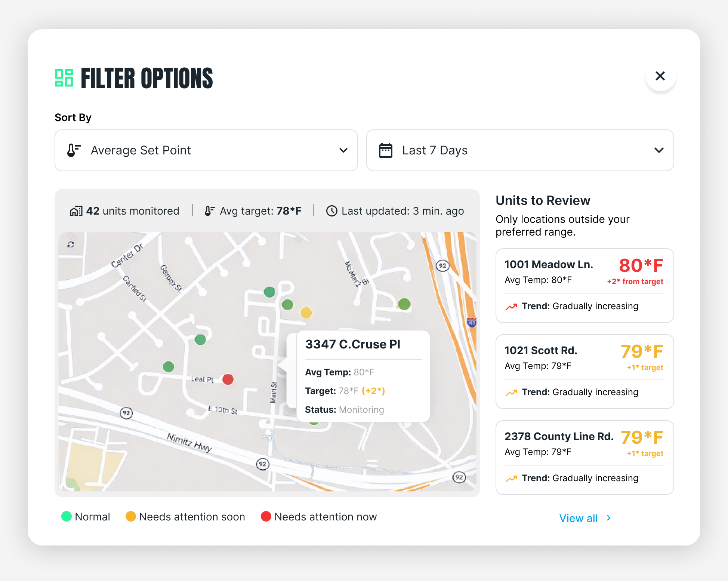The image size is (728, 581).
Task: Click the red Needs attention now legend dot
Action: coord(266,516)
